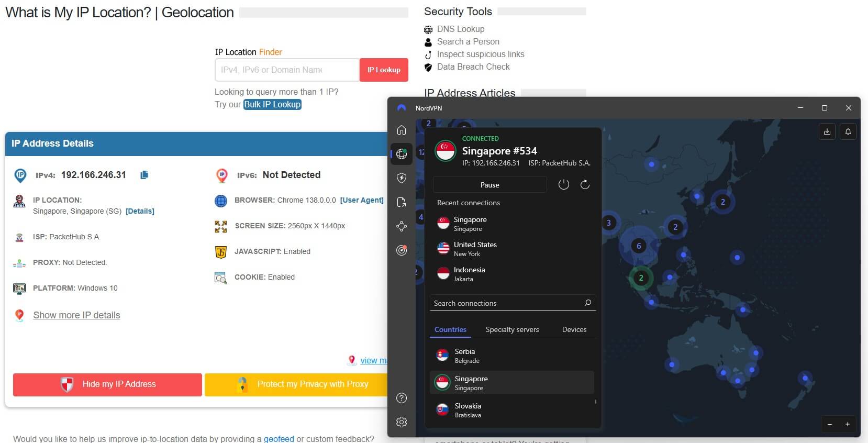This screenshot has width=868, height=443.
Task: Maximize the NordVPN window
Action: [825, 108]
